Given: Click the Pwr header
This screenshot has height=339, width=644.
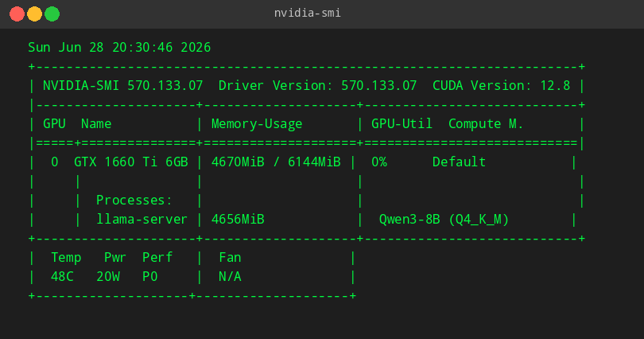Looking at the screenshot, I should pos(115,258).
